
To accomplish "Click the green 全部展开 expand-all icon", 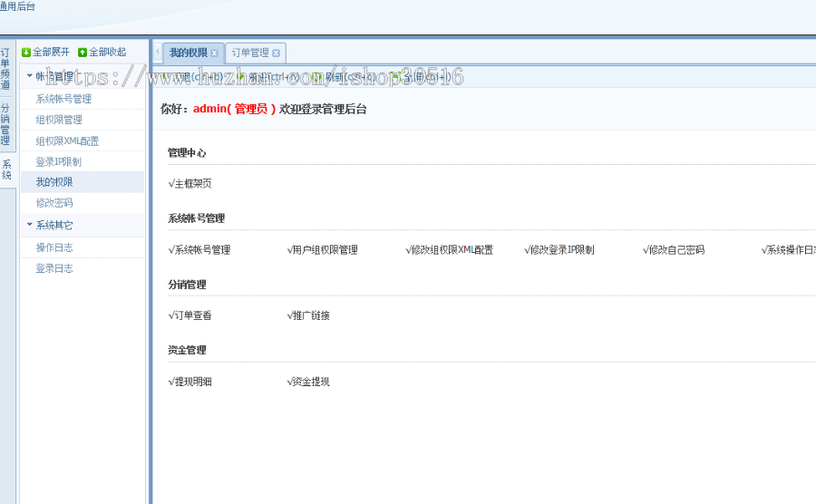I will [x=26, y=53].
